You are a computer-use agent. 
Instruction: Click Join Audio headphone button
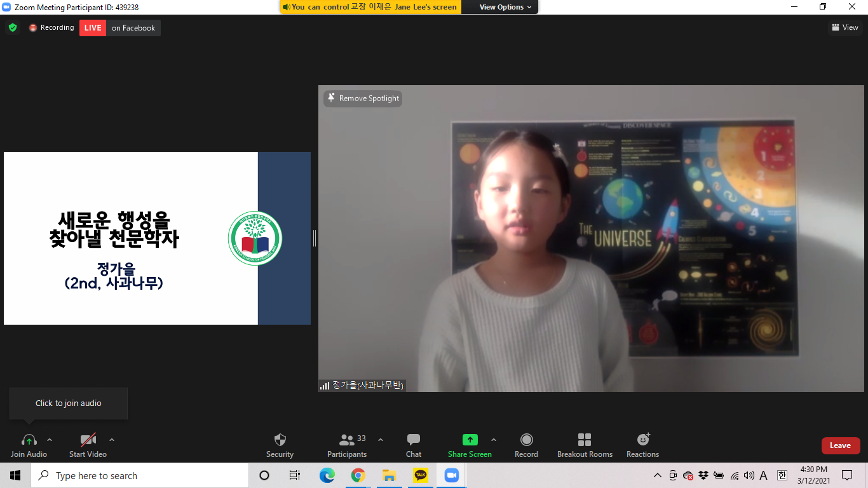(x=29, y=440)
